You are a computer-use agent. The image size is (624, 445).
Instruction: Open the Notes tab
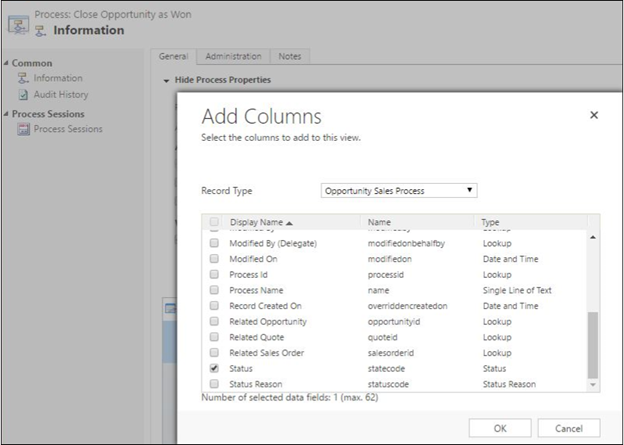[x=289, y=56]
